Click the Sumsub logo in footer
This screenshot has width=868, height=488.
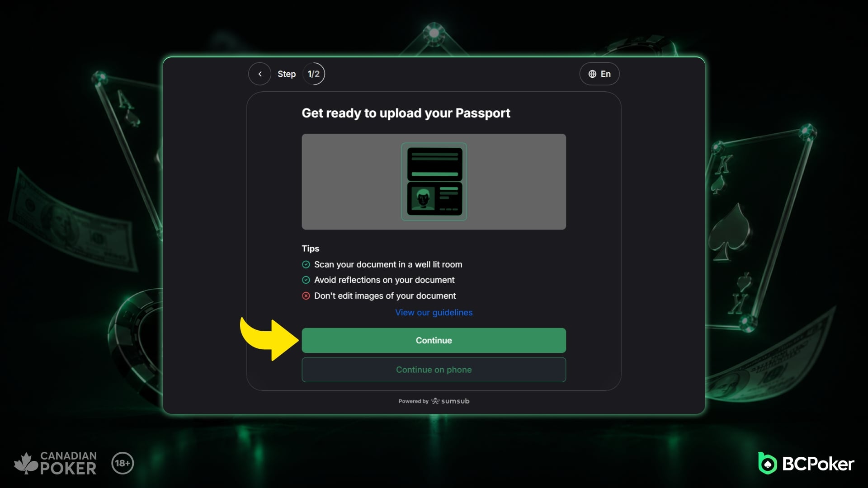pyautogui.click(x=450, y=401)
